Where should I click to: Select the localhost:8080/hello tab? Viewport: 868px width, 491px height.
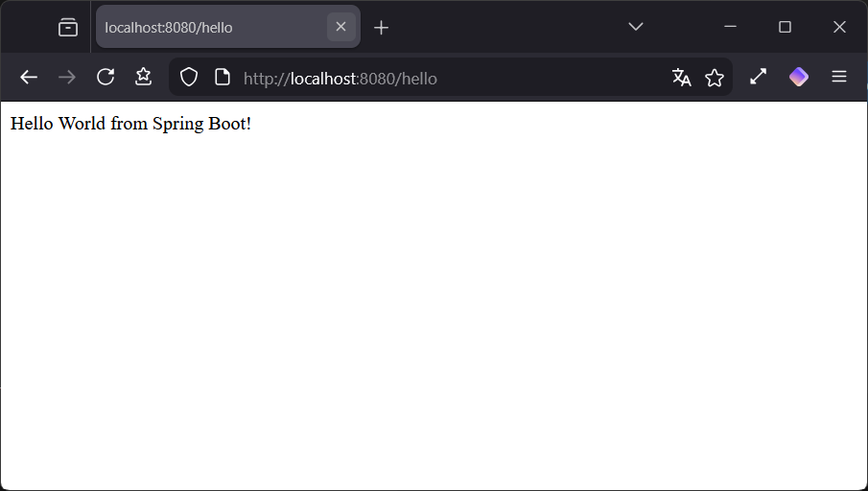pyautogui.click(x=228, y=27)
